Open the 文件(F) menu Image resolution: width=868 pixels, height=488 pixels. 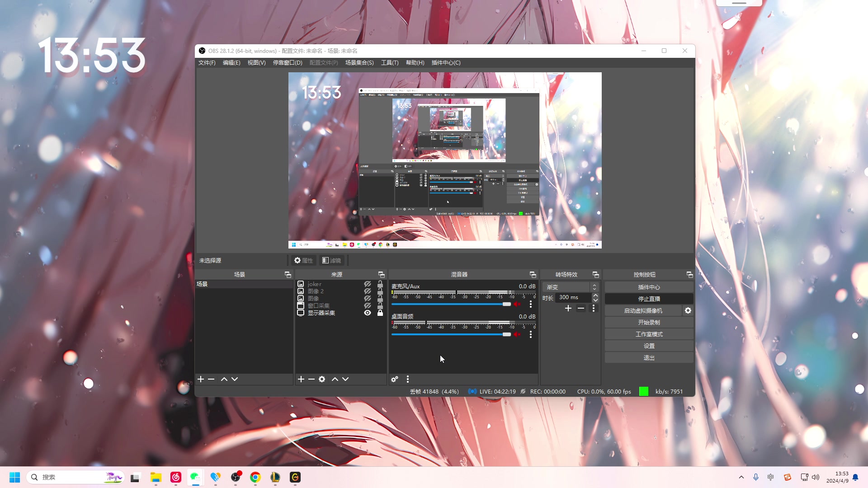(207, 63)
